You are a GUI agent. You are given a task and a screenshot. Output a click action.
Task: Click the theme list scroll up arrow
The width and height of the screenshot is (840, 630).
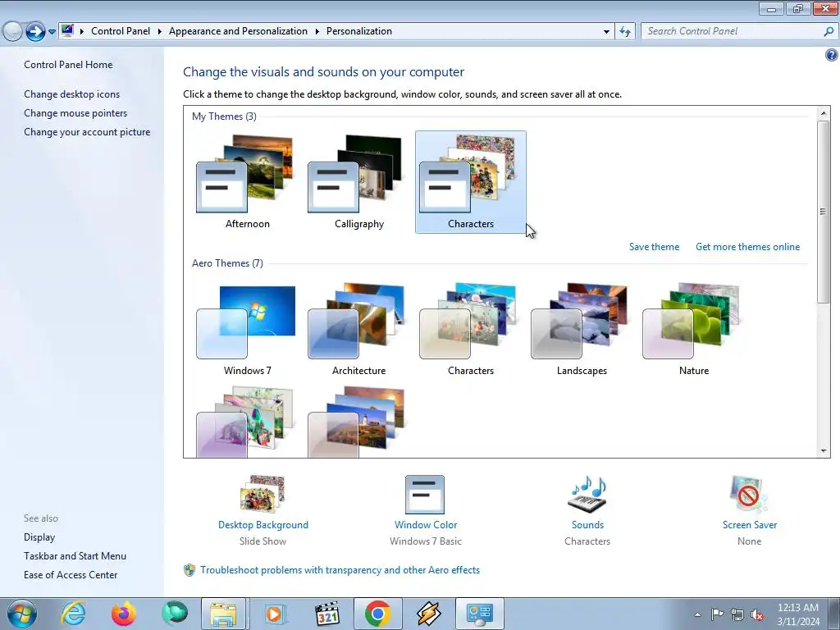click(x=824, y=113)
